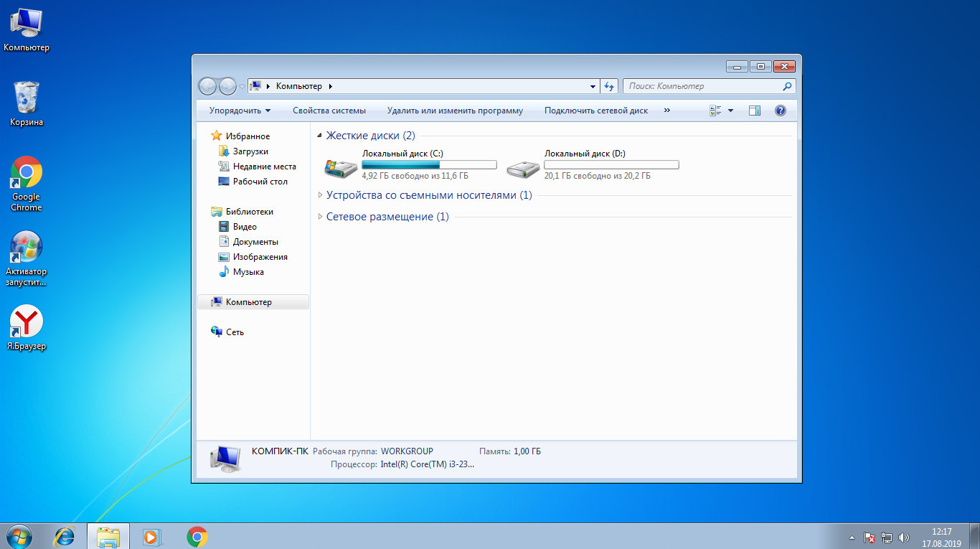Open Google Chrome desktop shortcut

pos(27,184)
